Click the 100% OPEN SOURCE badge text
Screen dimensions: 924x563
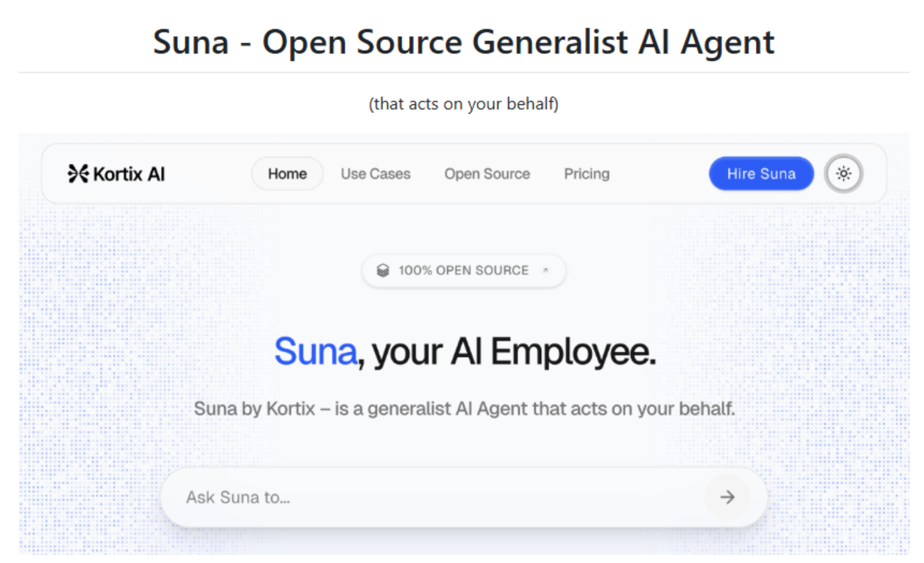(463, 270)
